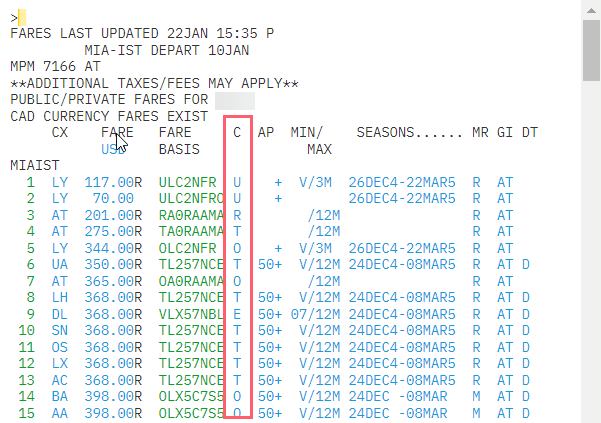Click the vertical scrollbar thumb
The height and width of the screenshot is (423, 601).
tap(592, 52)
